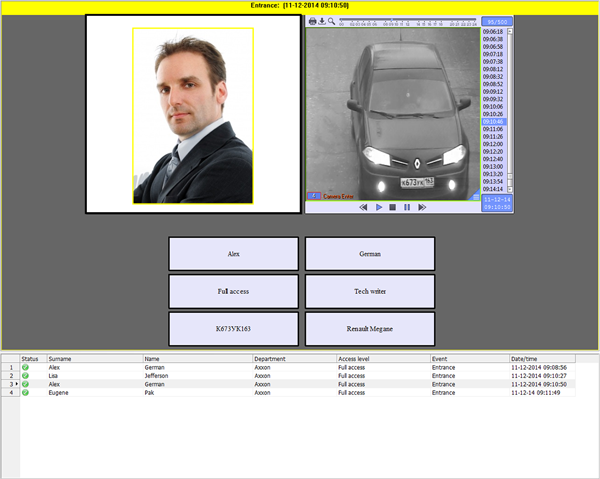
Task: Click the magnifier zoom icon
Action: 331,21
